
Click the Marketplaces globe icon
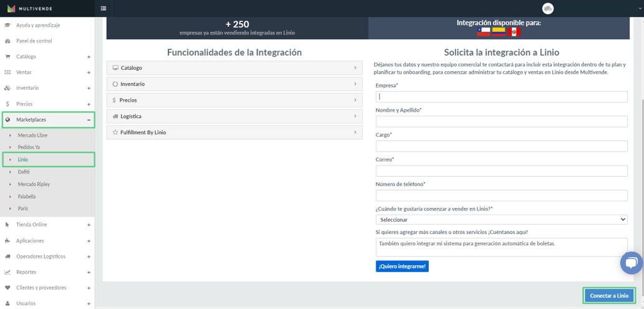[x=7, y=120]
